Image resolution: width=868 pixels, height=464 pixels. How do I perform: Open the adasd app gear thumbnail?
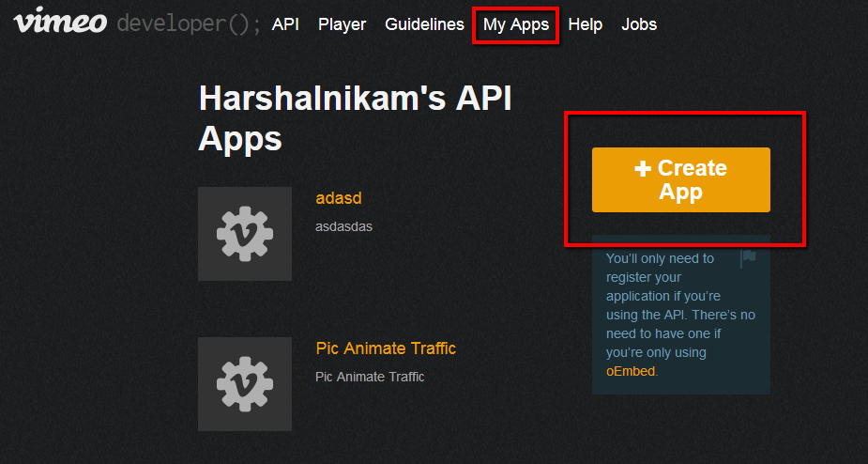[245, 234]
